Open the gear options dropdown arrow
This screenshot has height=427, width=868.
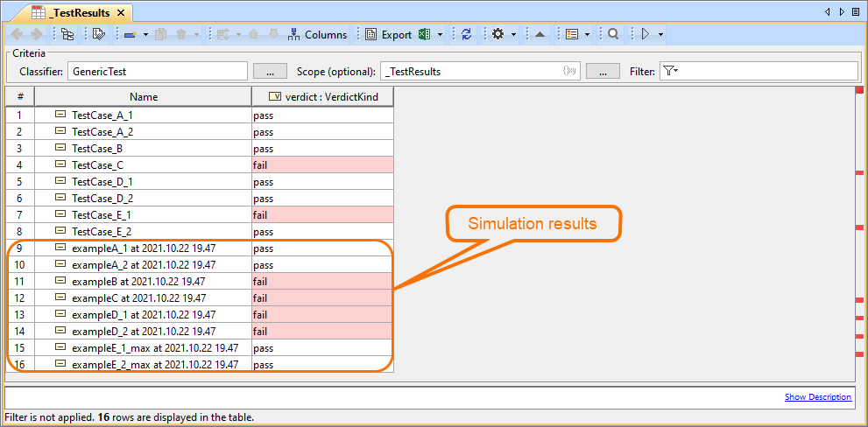coord(513,35)
